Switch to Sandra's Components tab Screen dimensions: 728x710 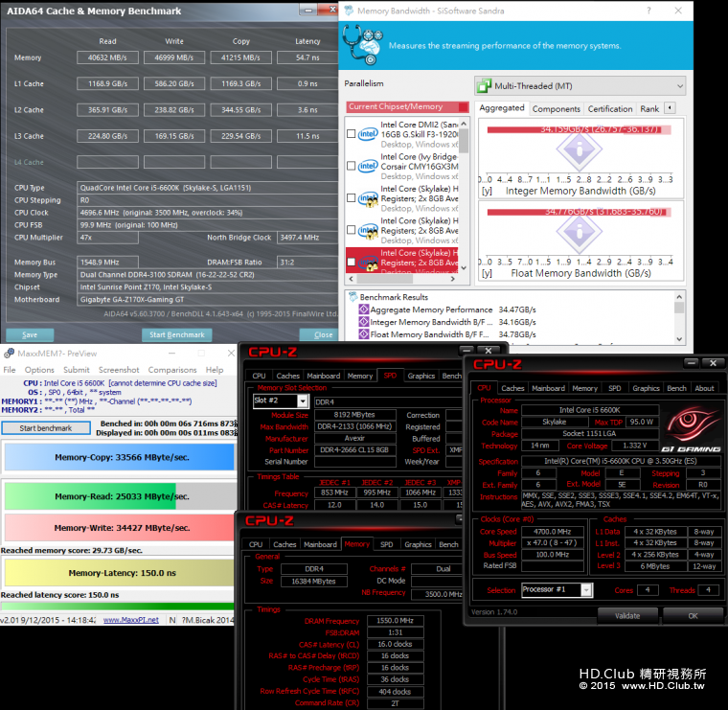pyautogui.click(x=556, y=108)
